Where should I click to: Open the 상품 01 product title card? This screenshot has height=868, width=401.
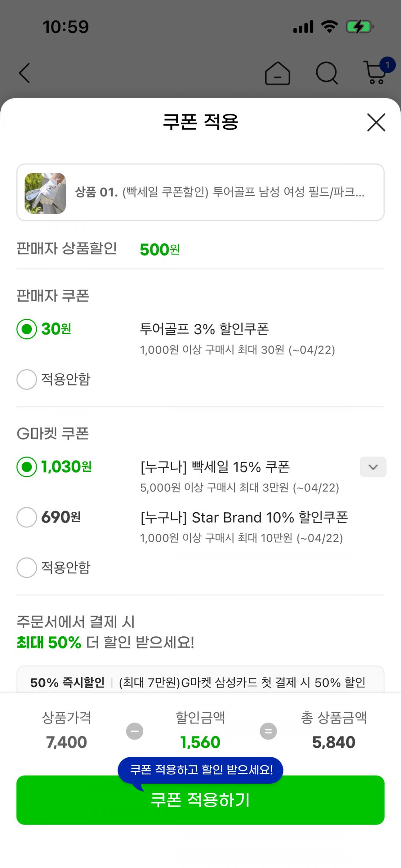tap(220, 192)
